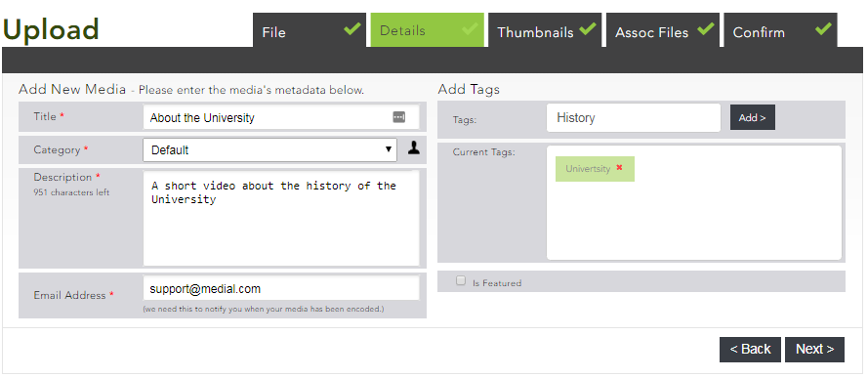Click the Upload page heading
The width and height of the screenshot is (868, 378).
tap(51, 30)
